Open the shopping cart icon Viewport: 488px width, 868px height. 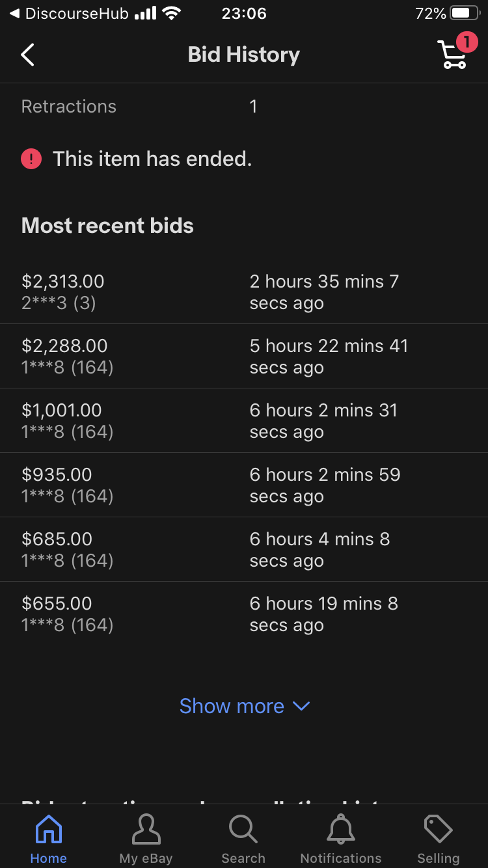click(451, 55)
